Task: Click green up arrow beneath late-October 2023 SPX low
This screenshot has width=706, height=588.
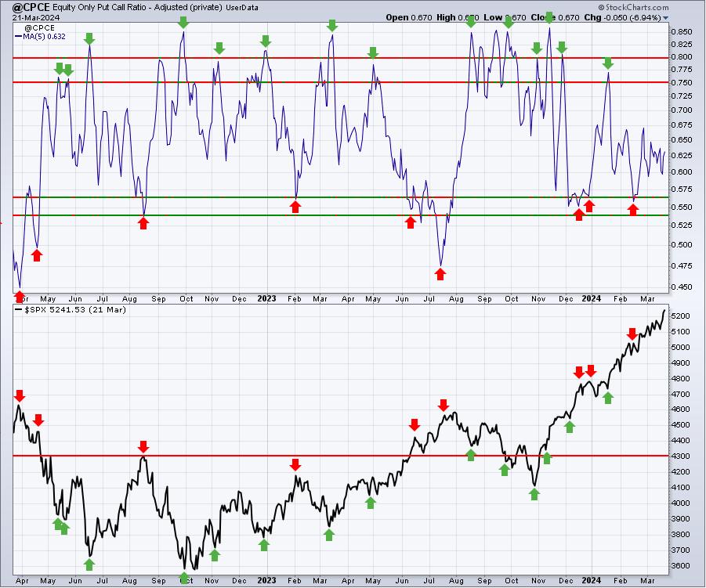Action: [534, 494]
